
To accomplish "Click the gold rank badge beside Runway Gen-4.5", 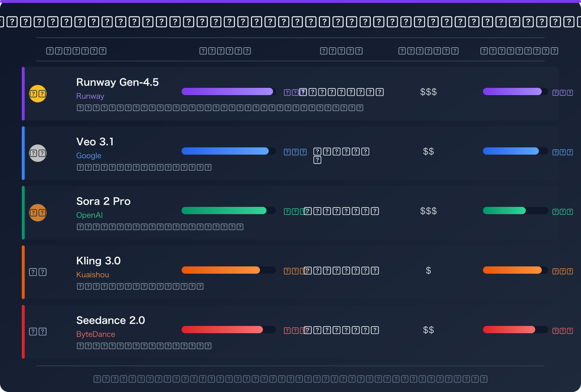I will point(38,94).
